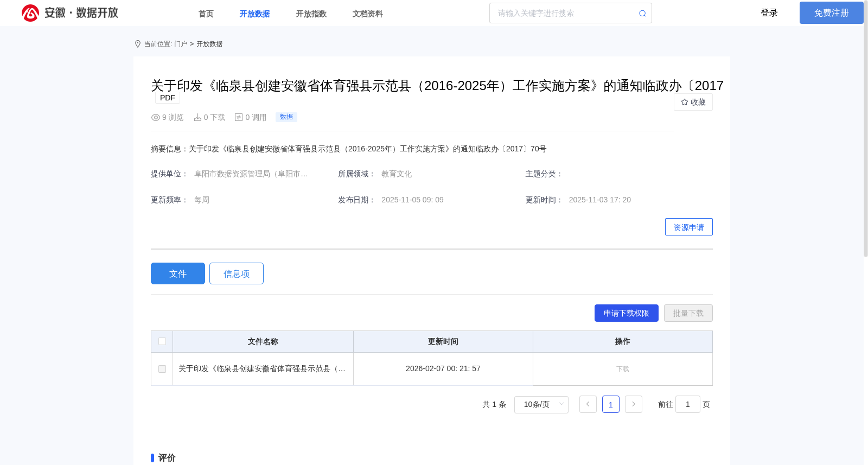Click the 开放数据 breadcrumb item
Viewport: 868px width, 465px height.
(209, 44)
